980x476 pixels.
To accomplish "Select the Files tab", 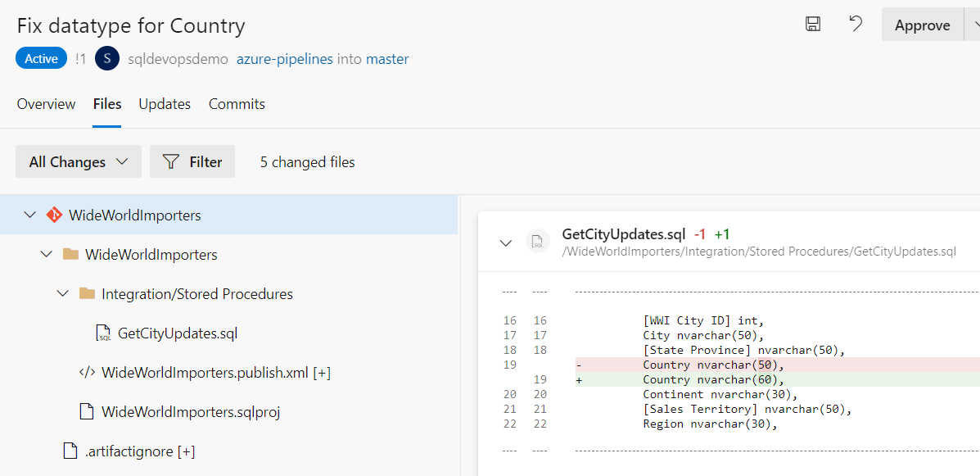I will pyautogui.click(x=107, y=104).
